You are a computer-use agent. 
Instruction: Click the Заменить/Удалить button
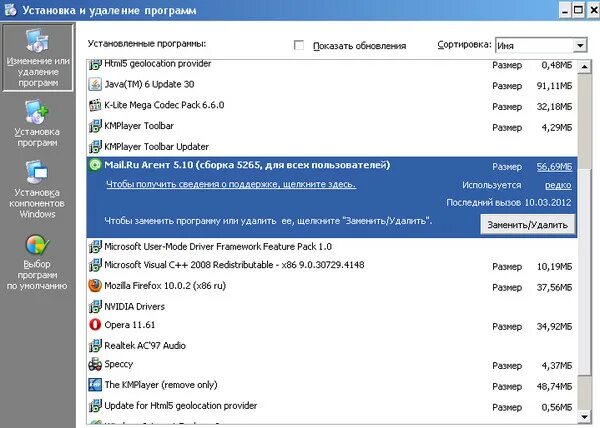(527, 225)
